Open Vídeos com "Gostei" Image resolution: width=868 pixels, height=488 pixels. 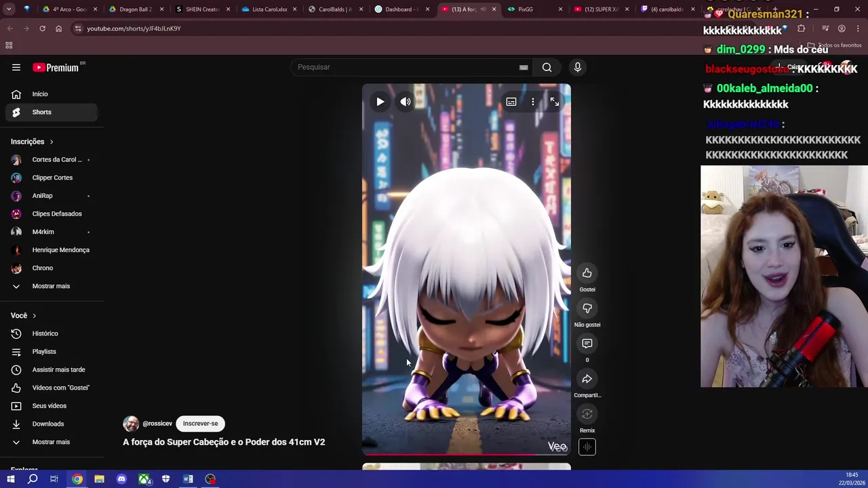(x=52, y=388)
